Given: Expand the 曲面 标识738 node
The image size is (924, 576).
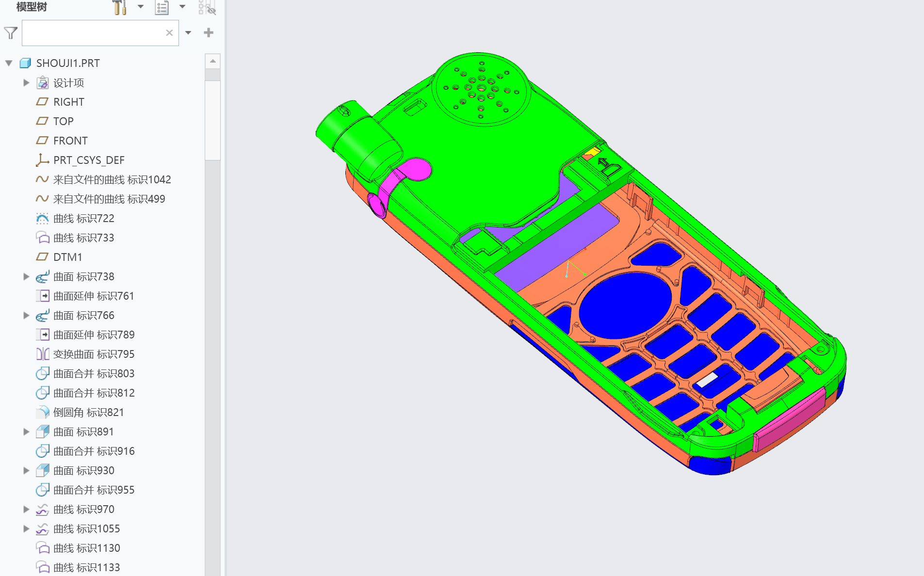Looking at the screenshot, I should (x=26, y=276).
